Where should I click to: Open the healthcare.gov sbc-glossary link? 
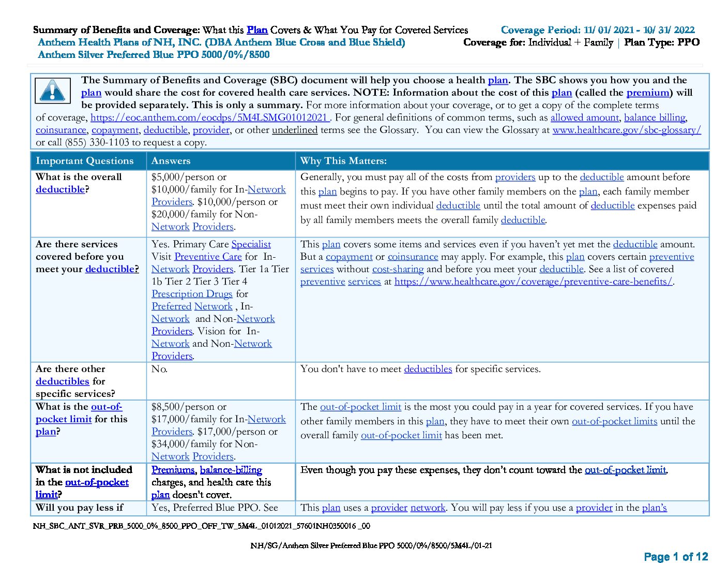pyautogui.click(x=627, y=130)
